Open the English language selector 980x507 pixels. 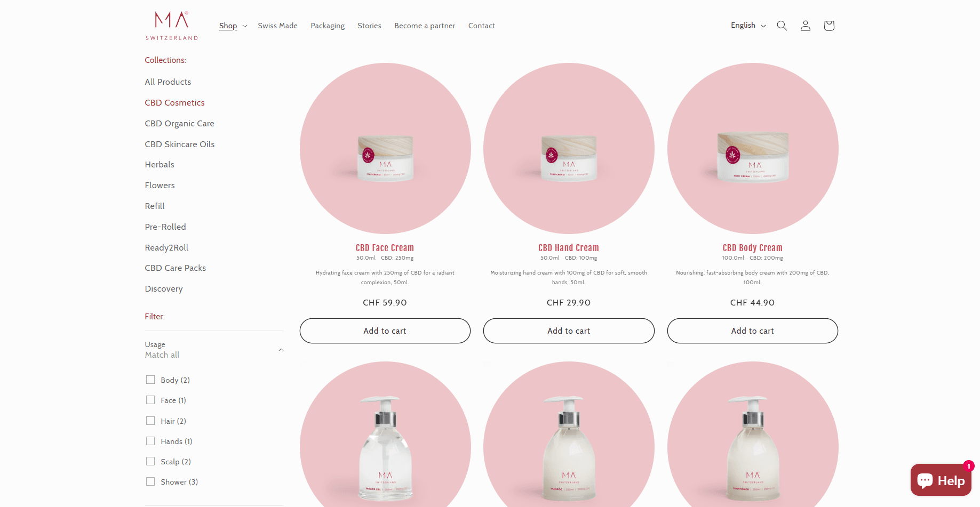[x=748, y=25]
